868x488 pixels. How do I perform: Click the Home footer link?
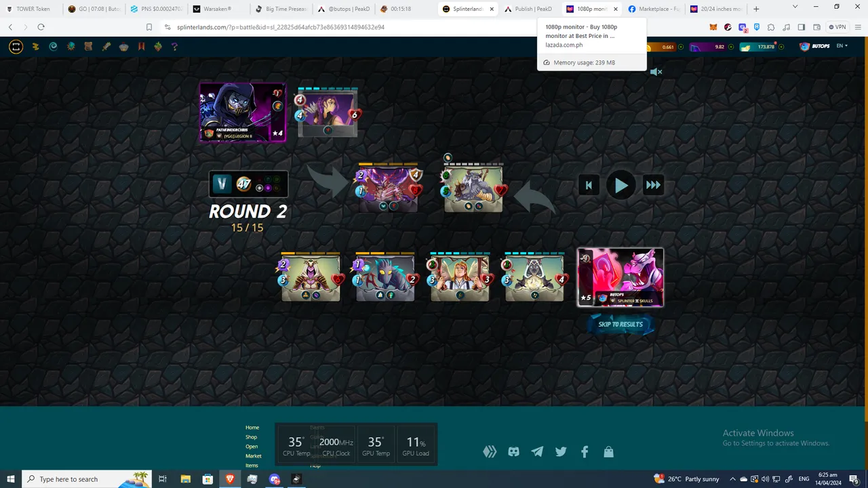click(x=252, y=428)
